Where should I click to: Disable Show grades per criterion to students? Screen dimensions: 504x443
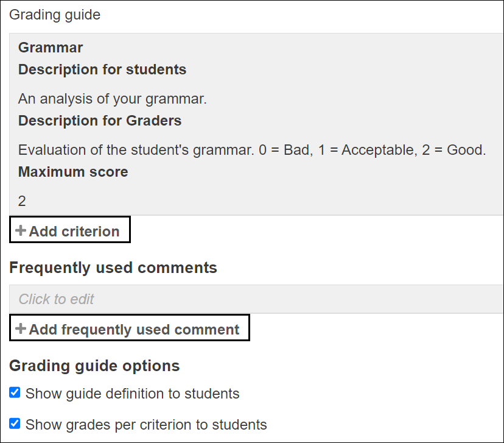[x=15, y=424]
